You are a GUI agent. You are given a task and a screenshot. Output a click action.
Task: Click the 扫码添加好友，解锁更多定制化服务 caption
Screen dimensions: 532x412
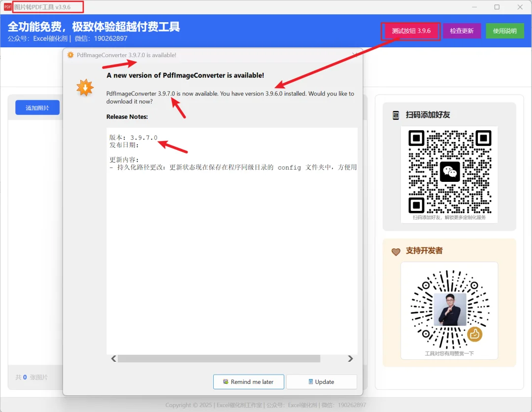(449, 217)
